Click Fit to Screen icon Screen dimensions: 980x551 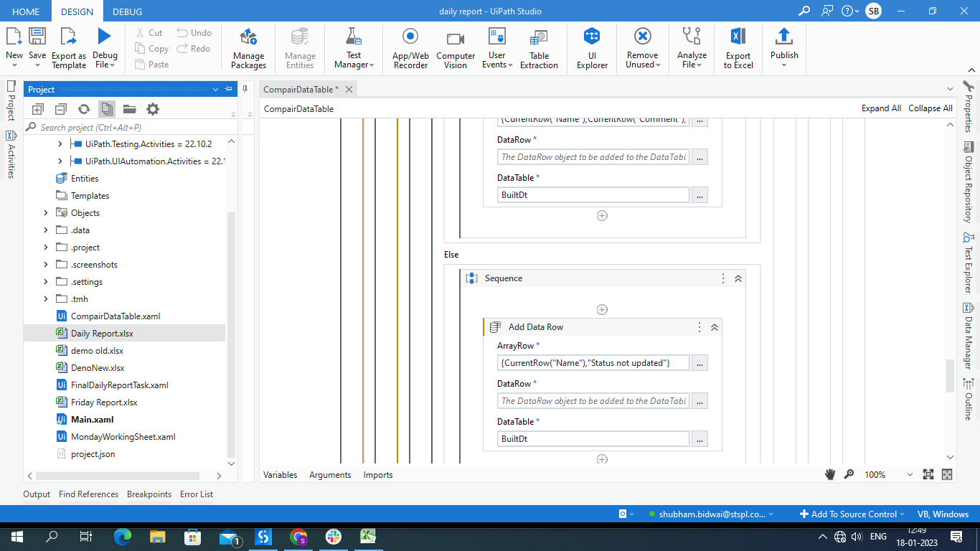click(928, 474)
